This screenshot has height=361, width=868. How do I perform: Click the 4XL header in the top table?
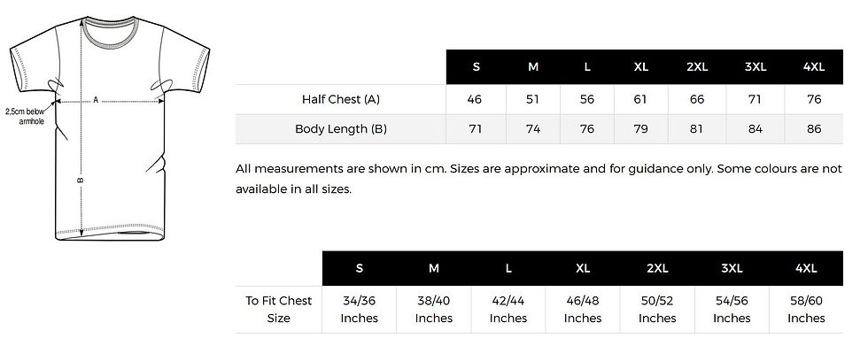(814, 67)
